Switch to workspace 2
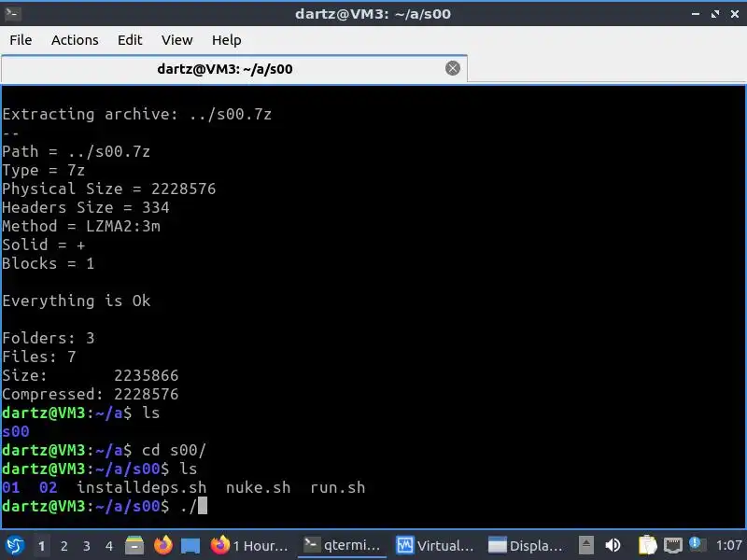 pyautogui.click(x=63, y=546)
